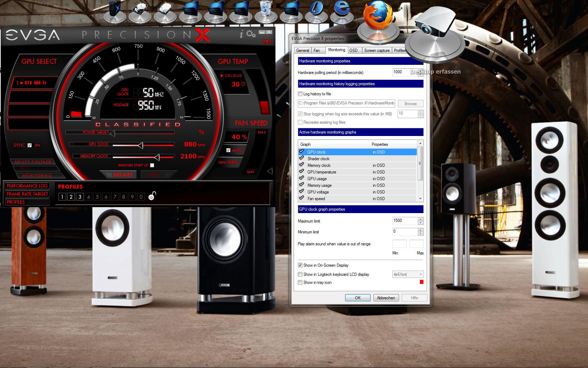
Task: Click the Memory Clock slider handle
Action: [x=157, y=157]
